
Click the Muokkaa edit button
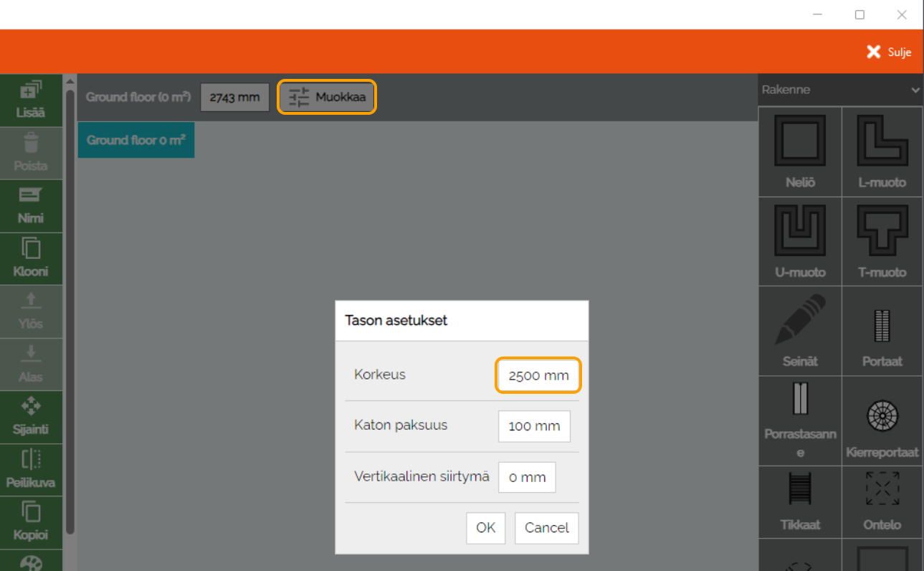coord(327,97)
